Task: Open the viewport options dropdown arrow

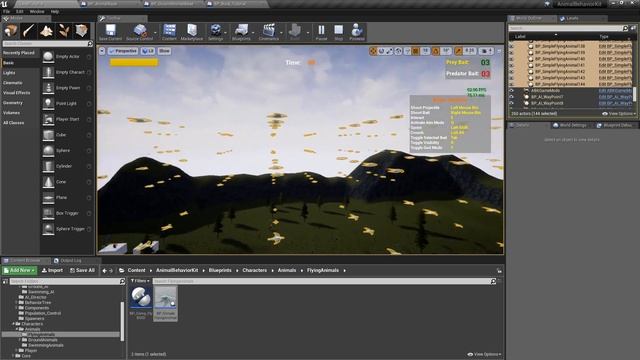Action: pos(102,51)
